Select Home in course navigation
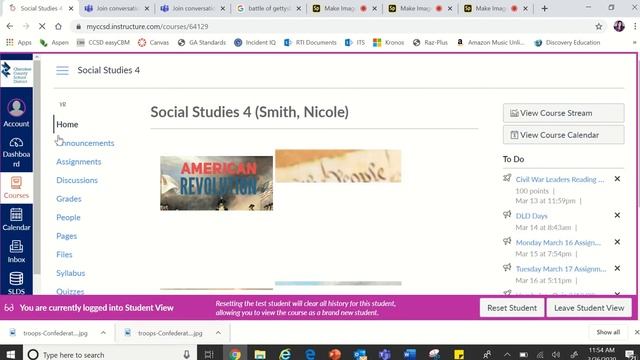 [67, 124]
